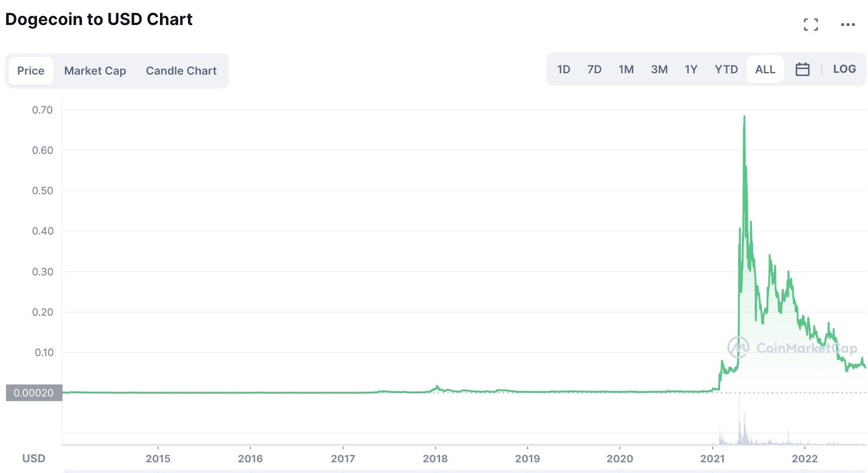This screenshot has height=473, width=868.
Task: Click the 2021 x-axis label
Action: (x=712, y=459)
